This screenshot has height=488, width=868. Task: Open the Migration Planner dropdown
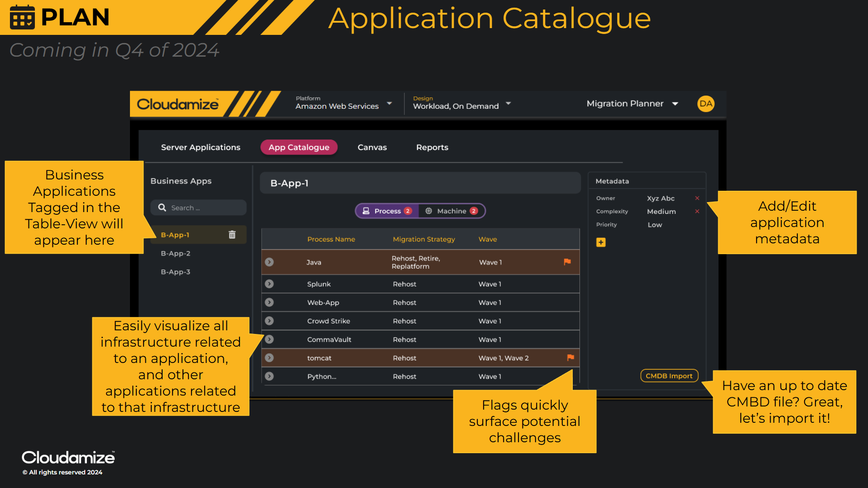pyautogui.click(x=632, y=104)
